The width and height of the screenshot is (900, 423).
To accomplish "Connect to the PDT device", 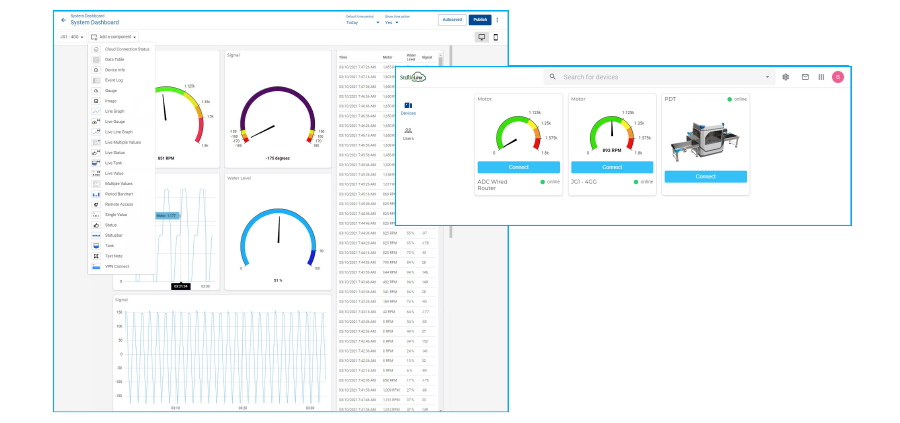I will [x=705, y=177].
